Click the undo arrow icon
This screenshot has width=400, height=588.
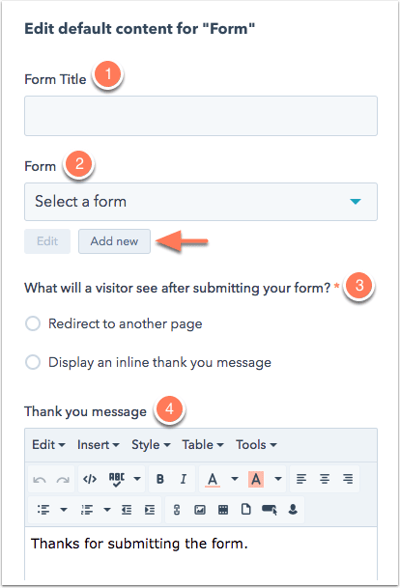39,480
